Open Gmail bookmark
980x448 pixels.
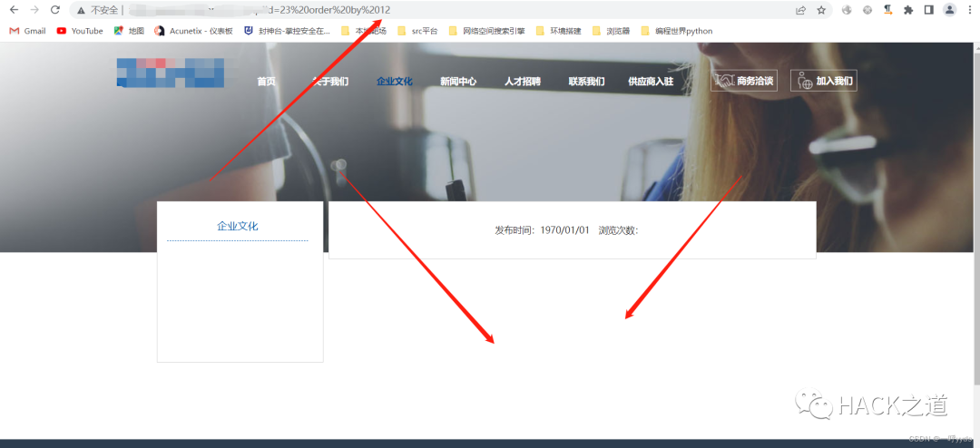(x=27, y=31)
